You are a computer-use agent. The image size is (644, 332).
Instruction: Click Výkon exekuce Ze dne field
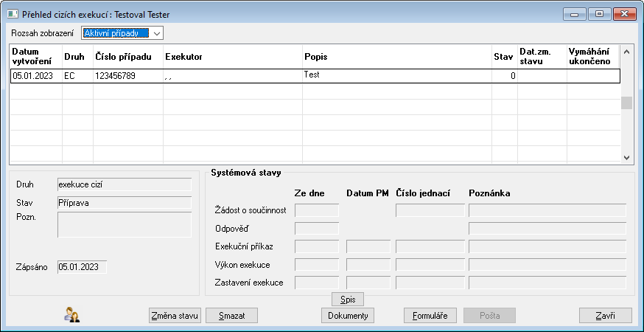317,265
